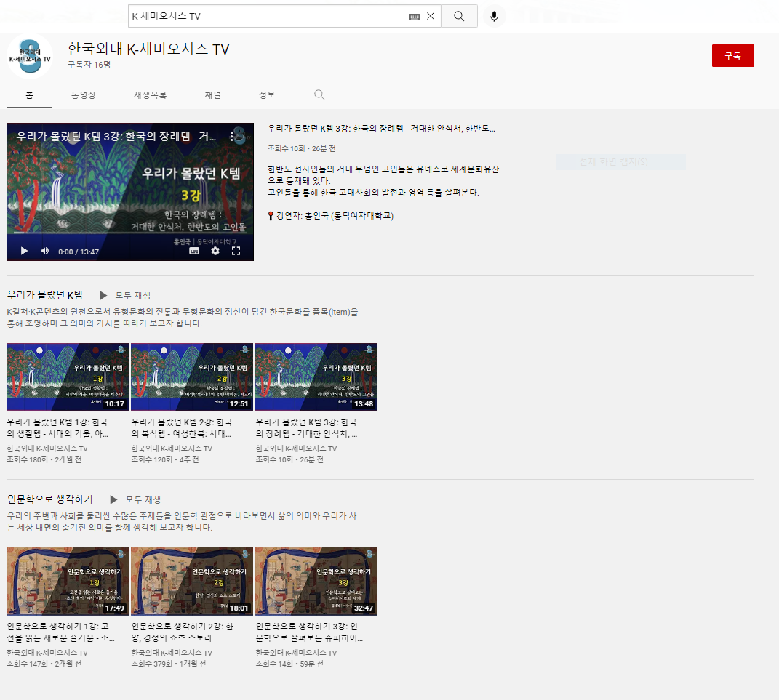Open channel name under K템 1강 video
The height and width of the screenshot is (700, 779).
[47, 448]
